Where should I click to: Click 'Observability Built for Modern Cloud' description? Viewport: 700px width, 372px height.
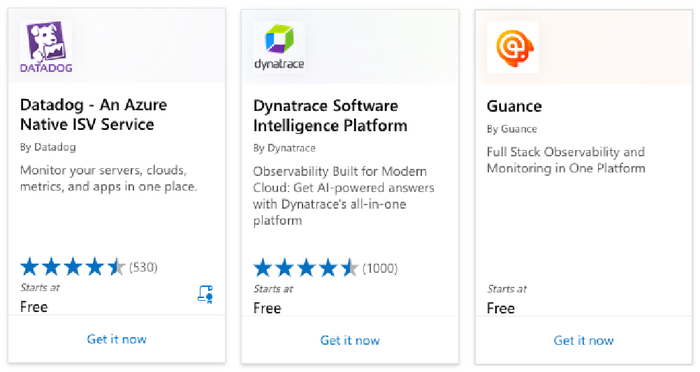[343, 196]
